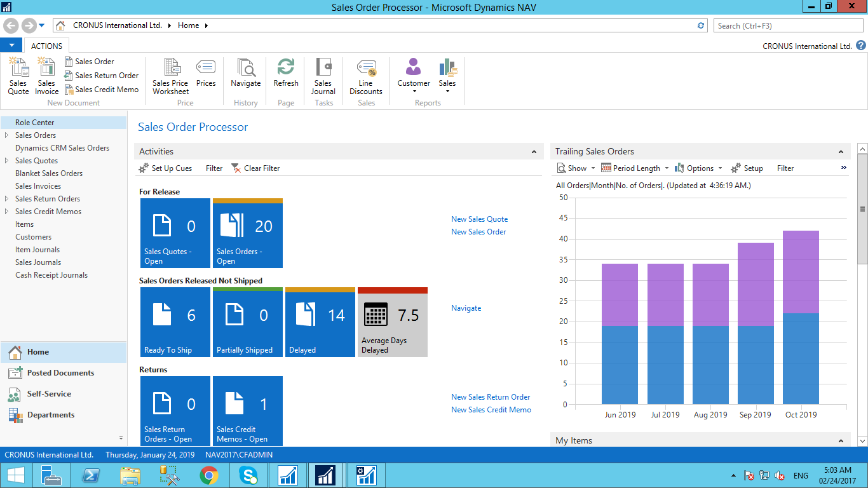Open the Sales Journal task

tap(323, 76)
